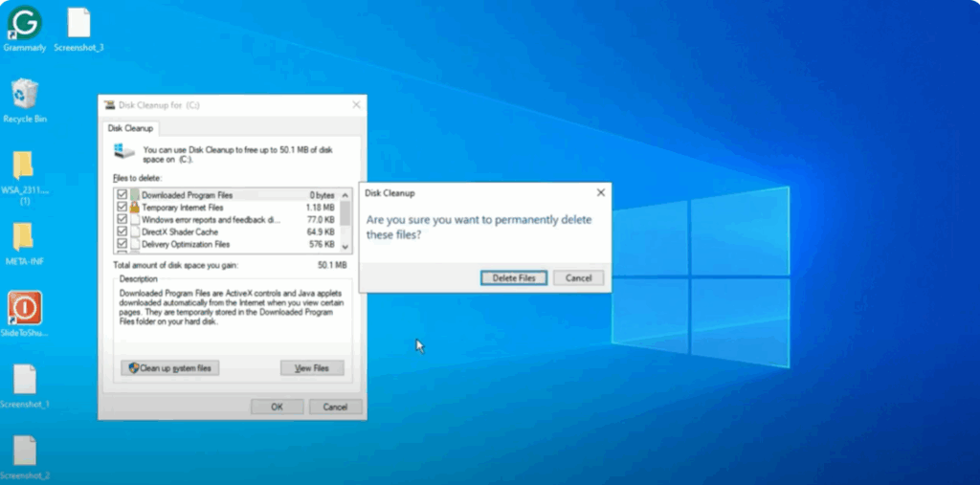Click OK in Disk Cleanup window
980x485 pixels.
pos(277,407)
